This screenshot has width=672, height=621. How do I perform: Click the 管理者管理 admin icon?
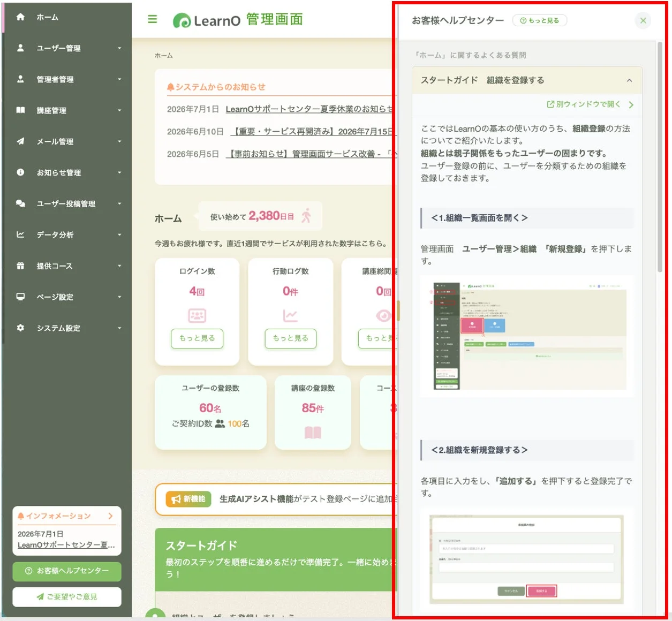[x=20, y=79]
